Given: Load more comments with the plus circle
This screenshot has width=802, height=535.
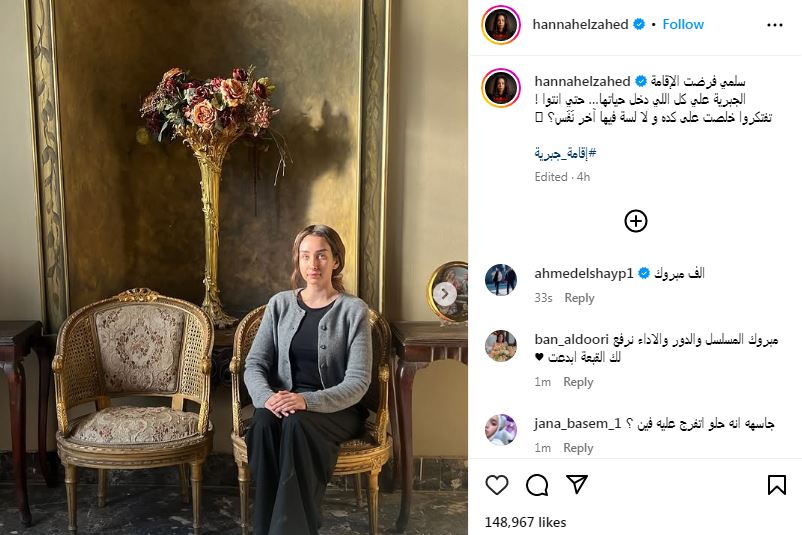Looking at the screenshot, I should [636, 221].
